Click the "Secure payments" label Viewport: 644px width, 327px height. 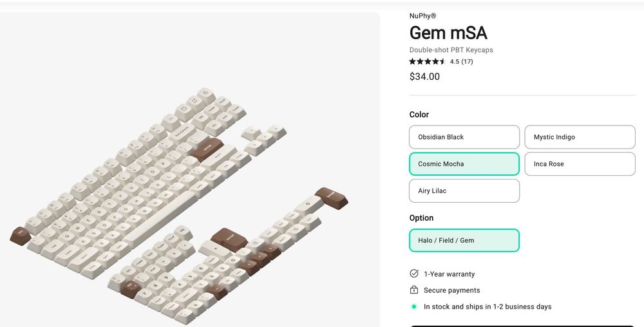pos(451,290)
